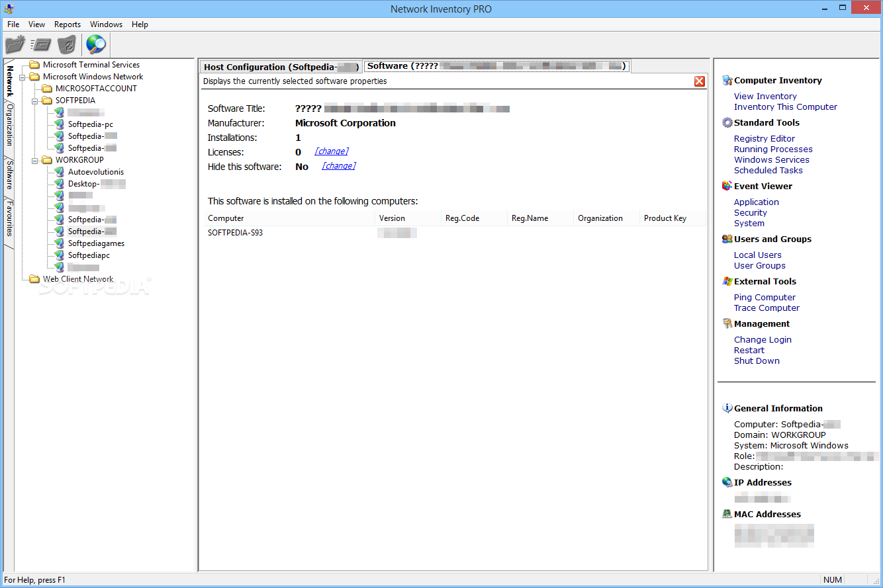The width and height of the screenshot is (883, 588).
Task: Click the Restart management link
Action: [749, 350]
